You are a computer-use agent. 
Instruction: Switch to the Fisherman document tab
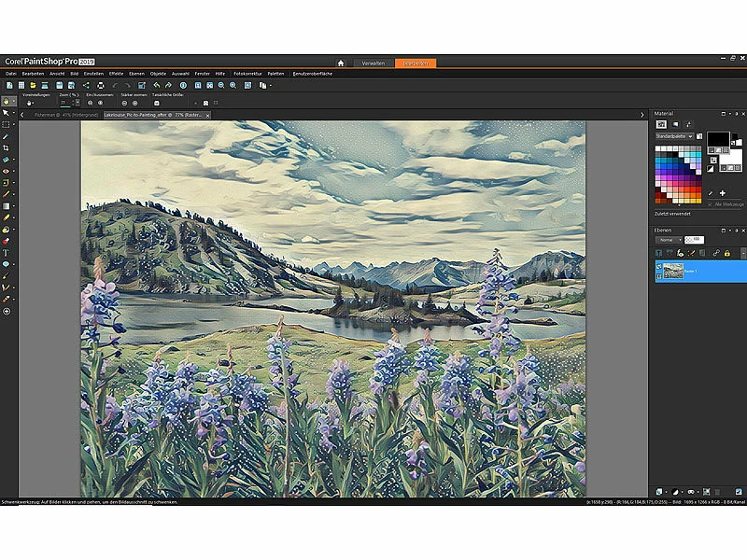pyautogui.click(x=58, y=114)
